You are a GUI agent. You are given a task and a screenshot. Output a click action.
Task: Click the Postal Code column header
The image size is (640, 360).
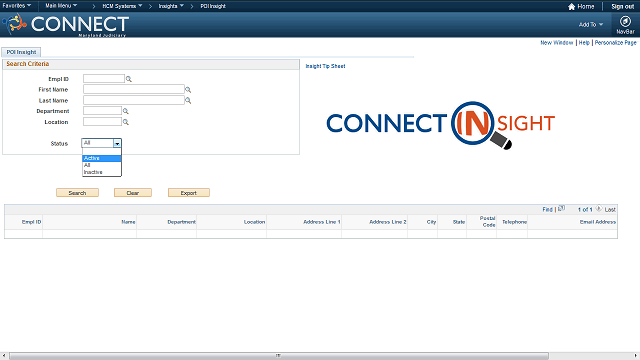(487, 222)
